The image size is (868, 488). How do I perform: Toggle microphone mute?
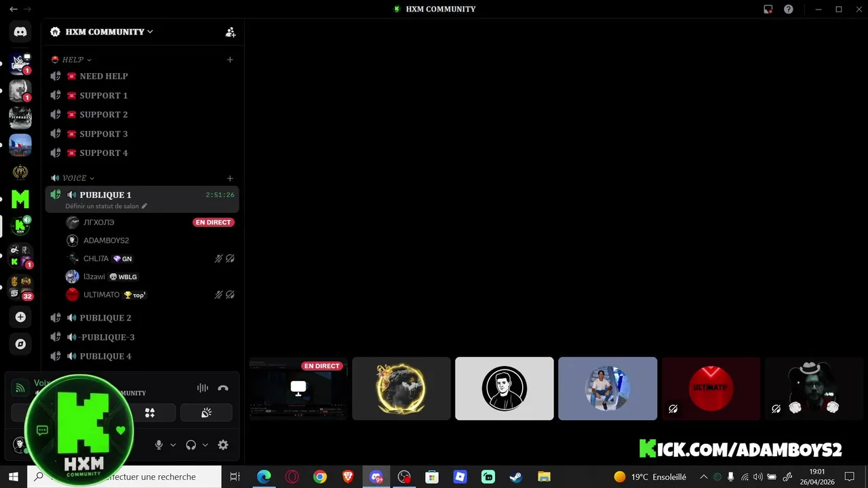tap(159, 445)
